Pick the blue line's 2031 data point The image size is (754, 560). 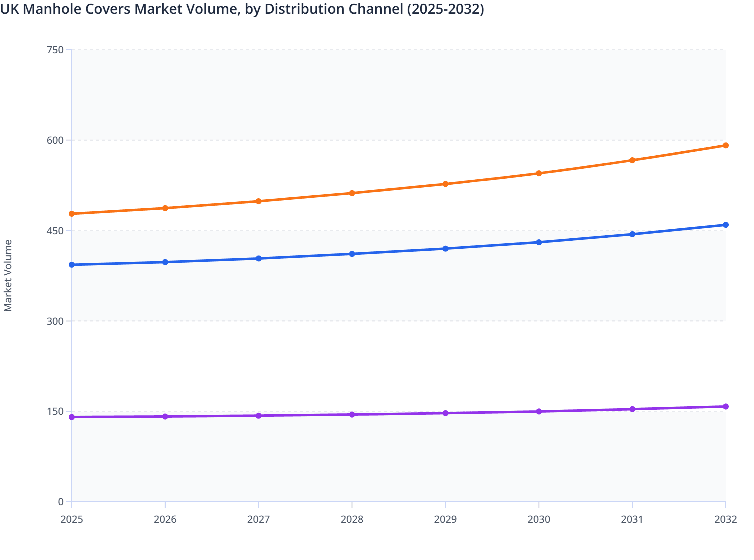632,234
